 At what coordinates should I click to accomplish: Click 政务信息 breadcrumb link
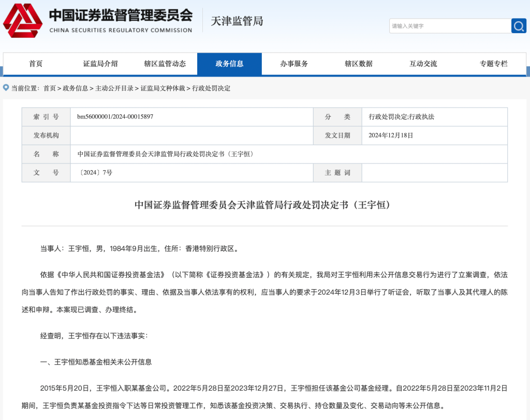tap(76, 88)
